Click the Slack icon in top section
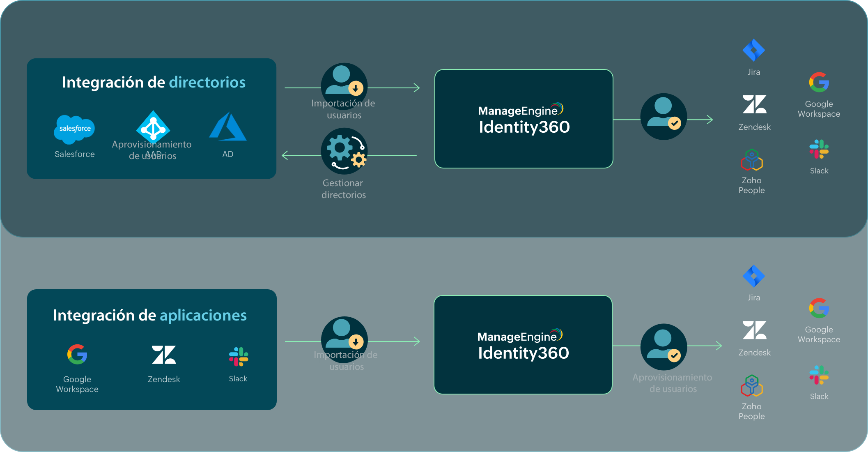The width and height of the screenshot is (868, 452). coord(819,149)
